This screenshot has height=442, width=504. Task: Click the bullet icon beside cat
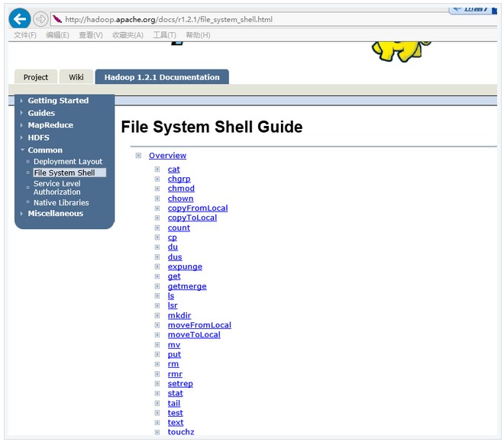pyautogui.click(x=157, y=169)
